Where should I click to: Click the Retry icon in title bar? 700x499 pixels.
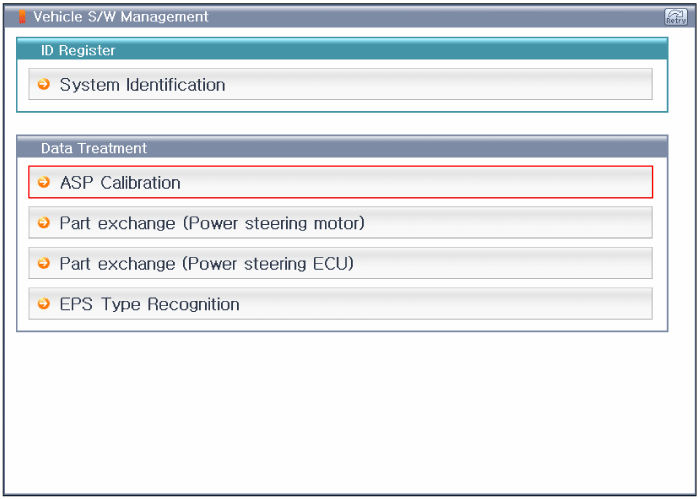(x=675, y=17)
